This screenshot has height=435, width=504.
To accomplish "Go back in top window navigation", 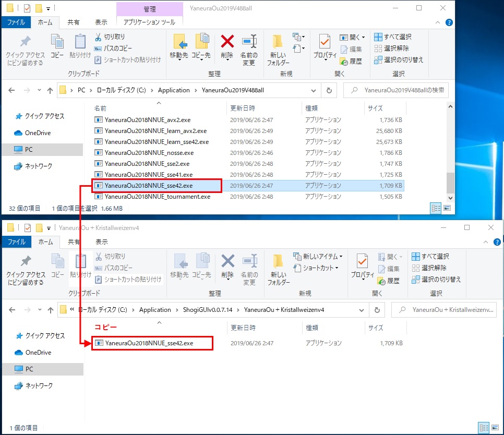I will point(11,90).
